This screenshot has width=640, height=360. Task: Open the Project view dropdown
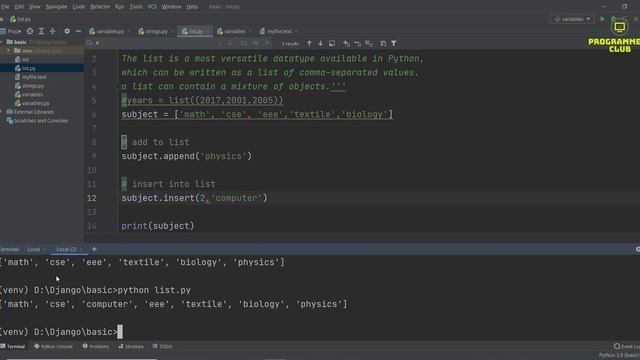(x=13, y=31)
